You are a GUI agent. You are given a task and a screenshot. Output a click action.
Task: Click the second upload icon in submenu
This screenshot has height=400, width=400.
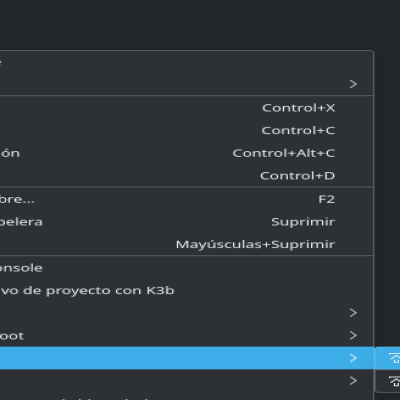click(x=395, y=381)
